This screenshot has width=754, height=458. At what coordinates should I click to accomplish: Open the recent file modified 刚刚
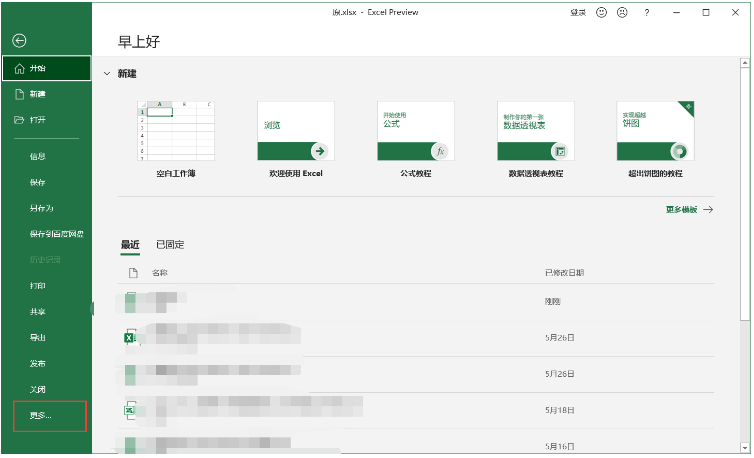(x=415, y=302)
